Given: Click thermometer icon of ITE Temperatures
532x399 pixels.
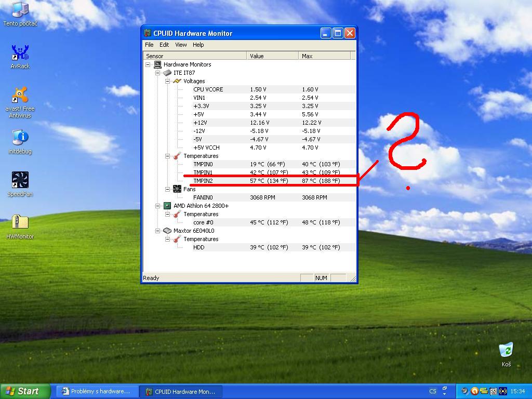Looking at the screenshot, I should pos(177,156).
